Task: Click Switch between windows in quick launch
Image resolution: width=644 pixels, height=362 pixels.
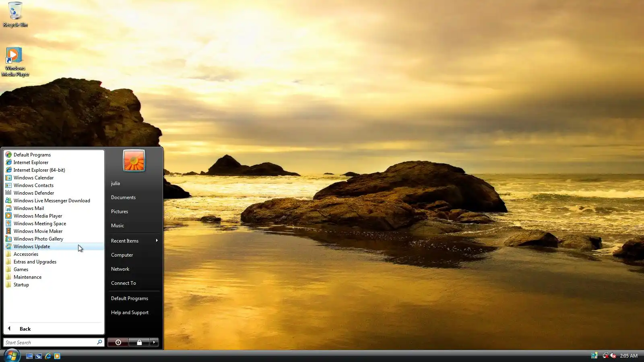Action: (39, 356)
